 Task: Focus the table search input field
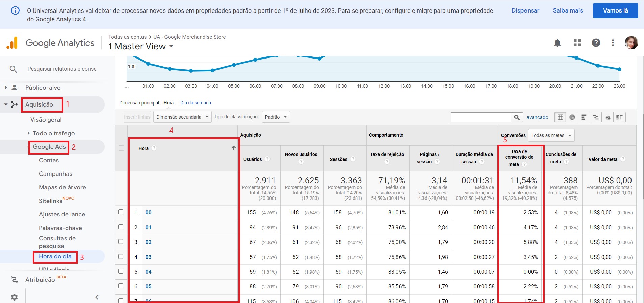481,117
